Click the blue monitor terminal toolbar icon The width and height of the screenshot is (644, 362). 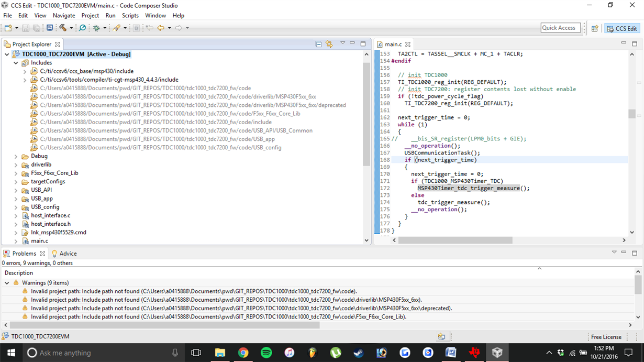pos(50,28)
